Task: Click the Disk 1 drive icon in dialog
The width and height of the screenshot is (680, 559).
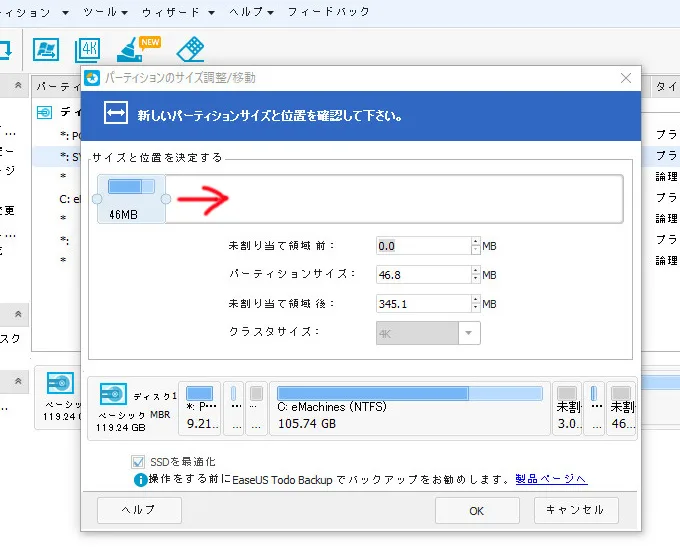Action: click(x=113, y=394)
